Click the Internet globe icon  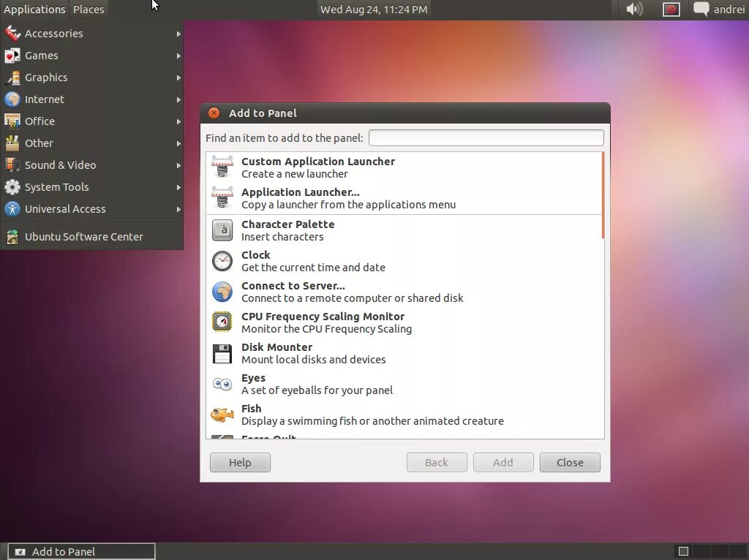[x=12, y=99]
